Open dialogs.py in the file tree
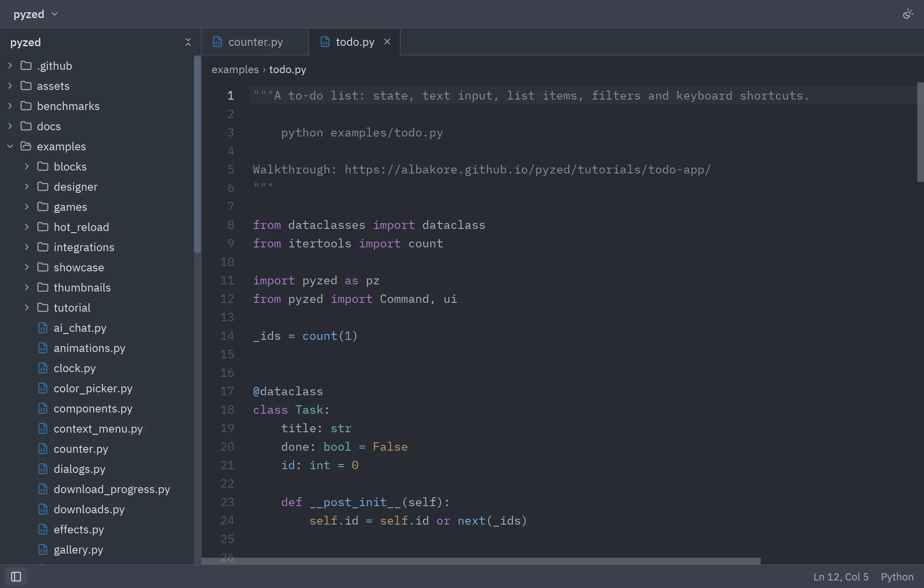 [97, 469]
